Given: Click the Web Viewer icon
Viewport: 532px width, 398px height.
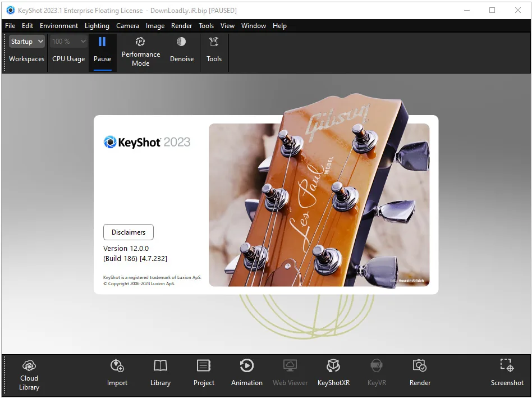Looking at the screenshot, I should click(290, 365).
